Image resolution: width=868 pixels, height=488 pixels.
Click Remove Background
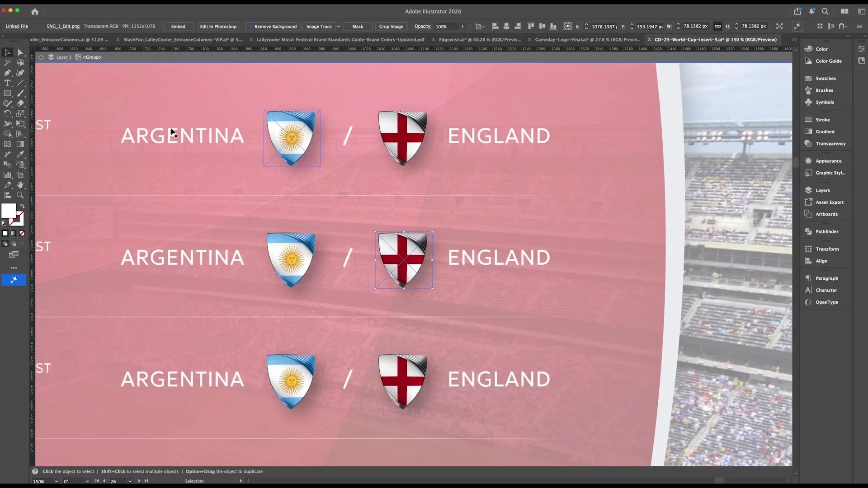[273, 26]
